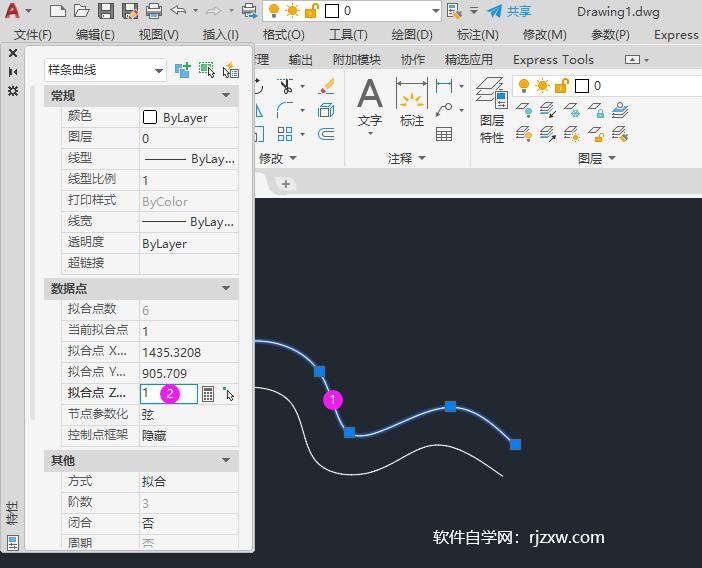702x568 pixels.
Task: Click the Select Objects icon in Properties
Action: point(206,70)
